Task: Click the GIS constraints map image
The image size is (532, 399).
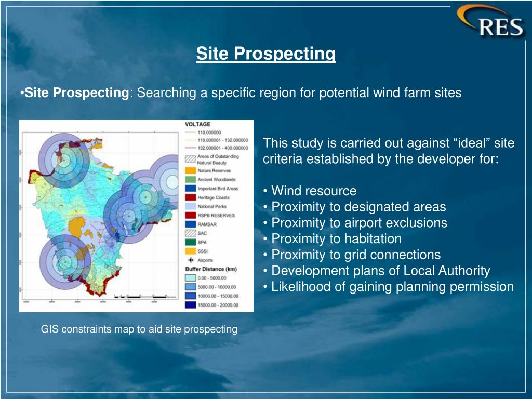Action: pos(137,216)
